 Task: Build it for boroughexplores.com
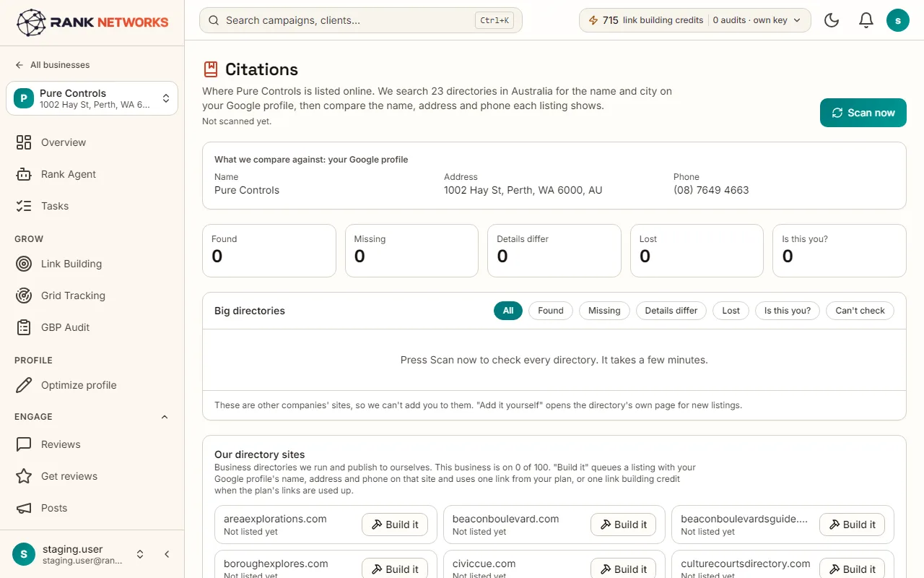tap(395, 569)
